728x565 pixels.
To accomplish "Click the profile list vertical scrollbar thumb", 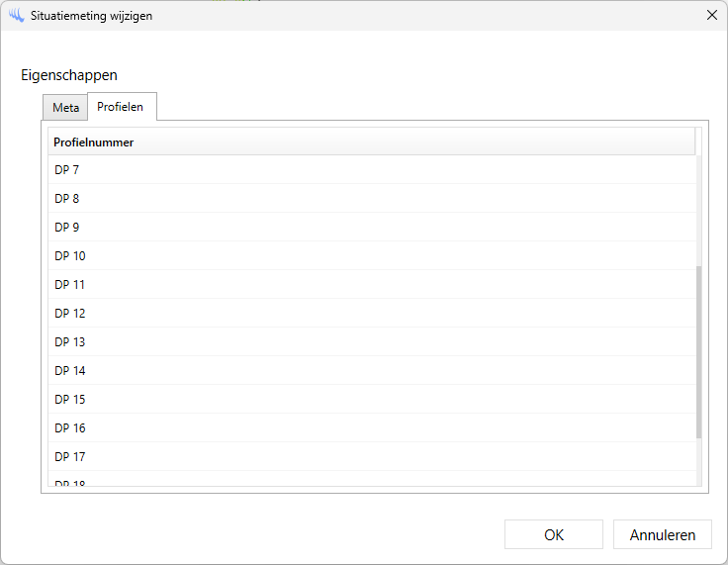I will tap(699, 351).
